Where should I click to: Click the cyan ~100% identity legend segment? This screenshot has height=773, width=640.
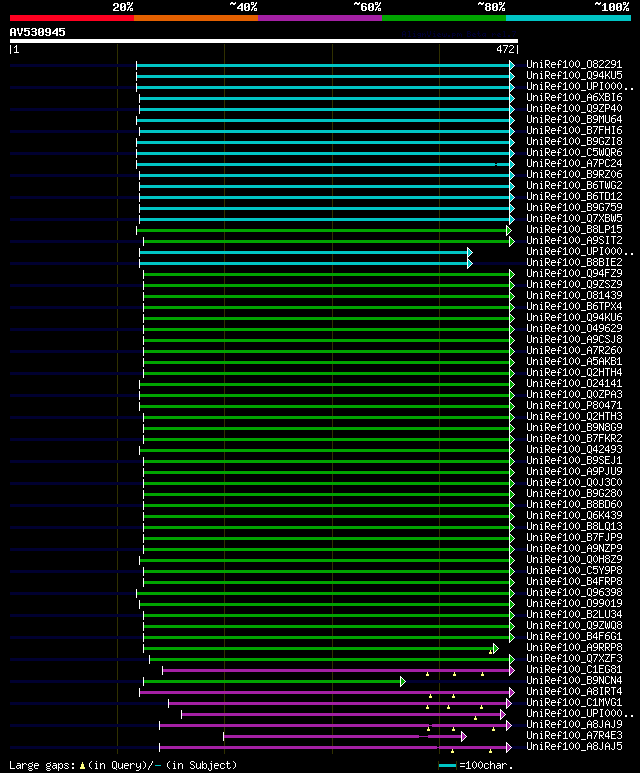coord(569,18)
